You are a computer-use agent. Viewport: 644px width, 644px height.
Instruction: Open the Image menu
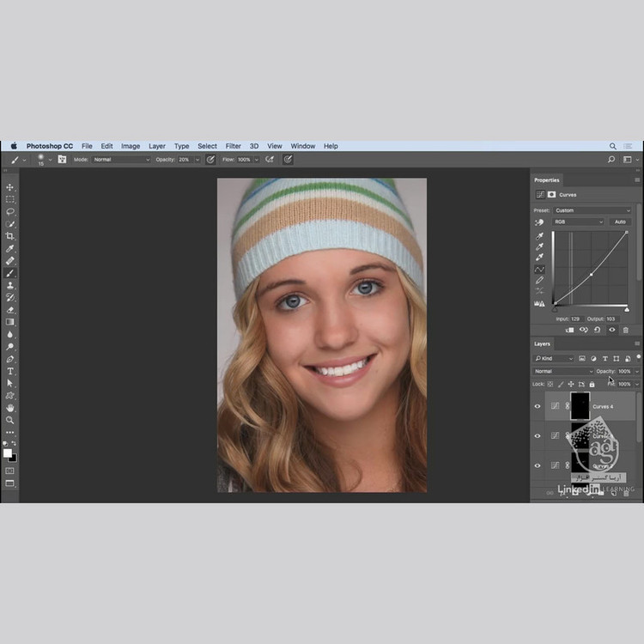(x=131, y=146)
